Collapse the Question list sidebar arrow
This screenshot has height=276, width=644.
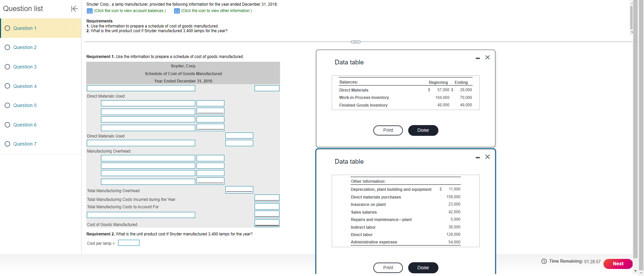click(74, 9)
